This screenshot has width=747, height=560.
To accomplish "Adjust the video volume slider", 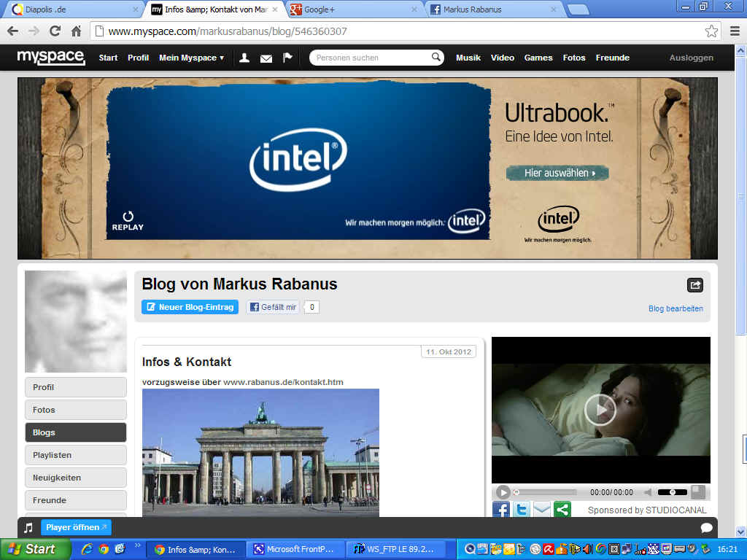I will (x=673, y=492).
